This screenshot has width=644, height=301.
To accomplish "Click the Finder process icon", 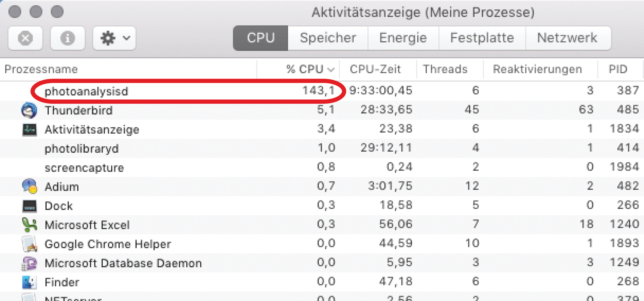I will pyautogui.click(x=29, y=282).
